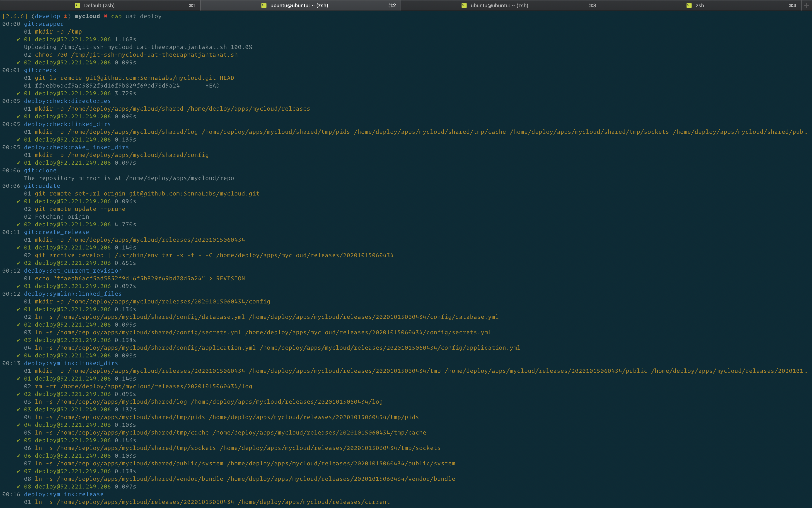Viewport: 812px width, 508px height.
Task: Click the '[2.6.6]' Ruby version text
Action: (x=15, y=16)
